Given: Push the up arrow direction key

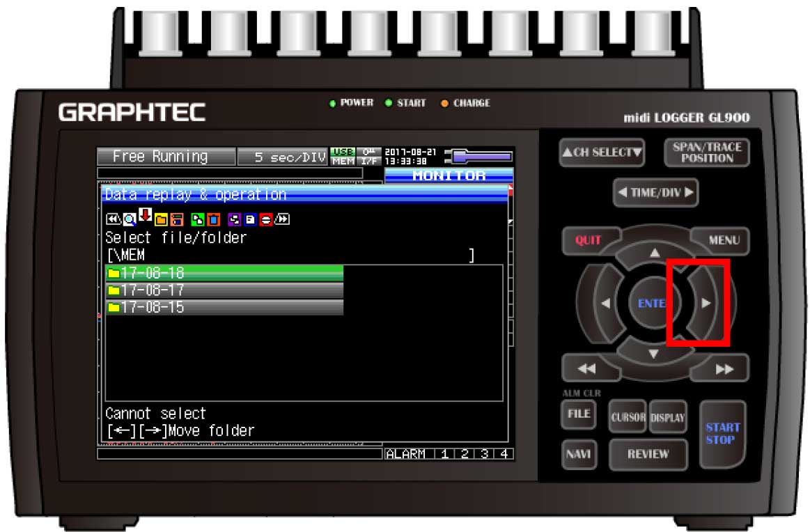Looking at the screenshot, I should 655,253.
